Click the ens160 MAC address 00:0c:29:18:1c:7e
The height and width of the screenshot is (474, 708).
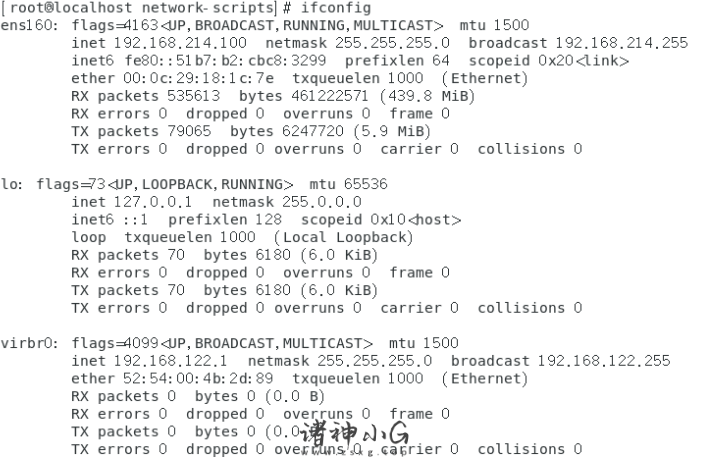(199, 79)
